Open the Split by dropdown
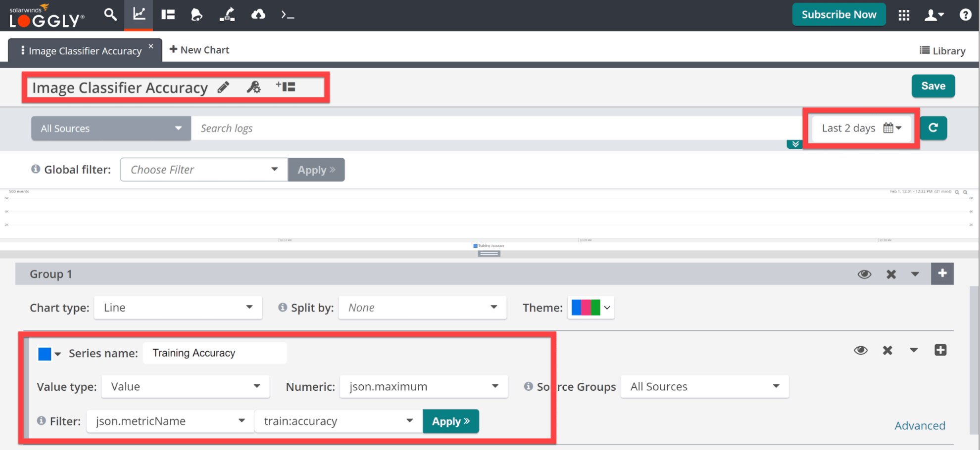This screenshot has height=450, width=980. (x=422, y=307)
